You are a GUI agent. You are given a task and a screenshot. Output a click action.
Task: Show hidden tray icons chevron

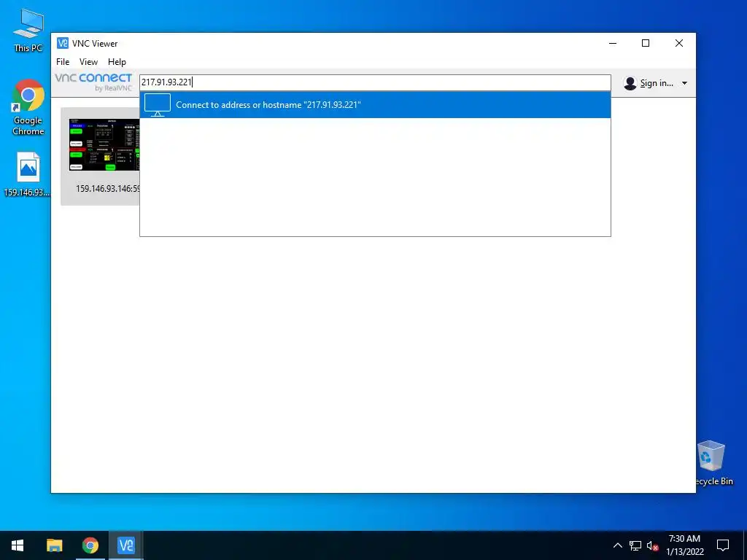[617, 545]
